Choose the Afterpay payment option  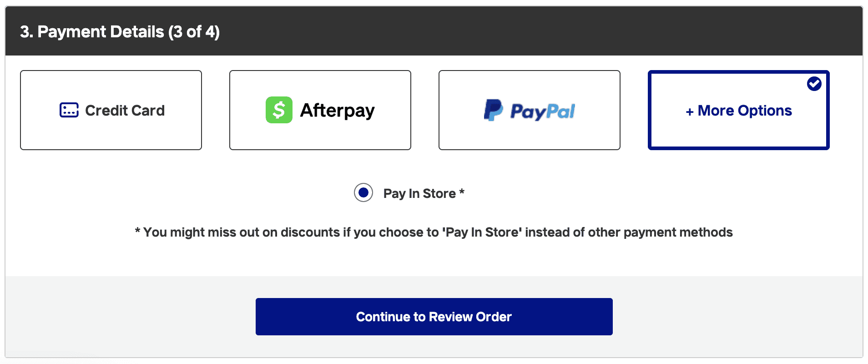point(320,110)
